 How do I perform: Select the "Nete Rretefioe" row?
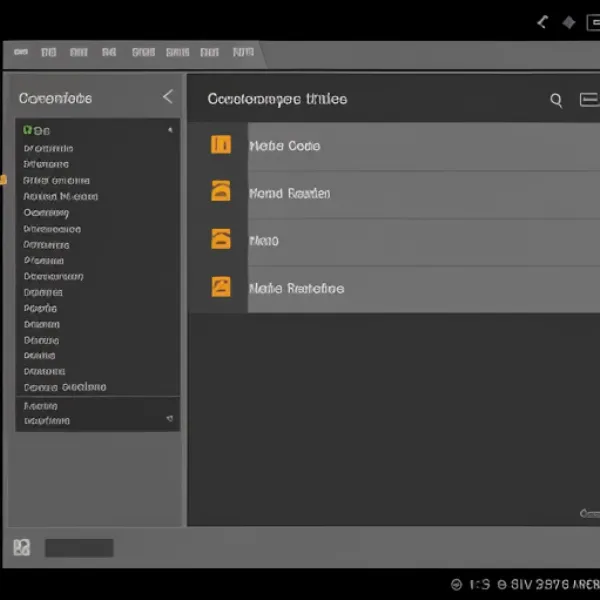pos(424,290)
